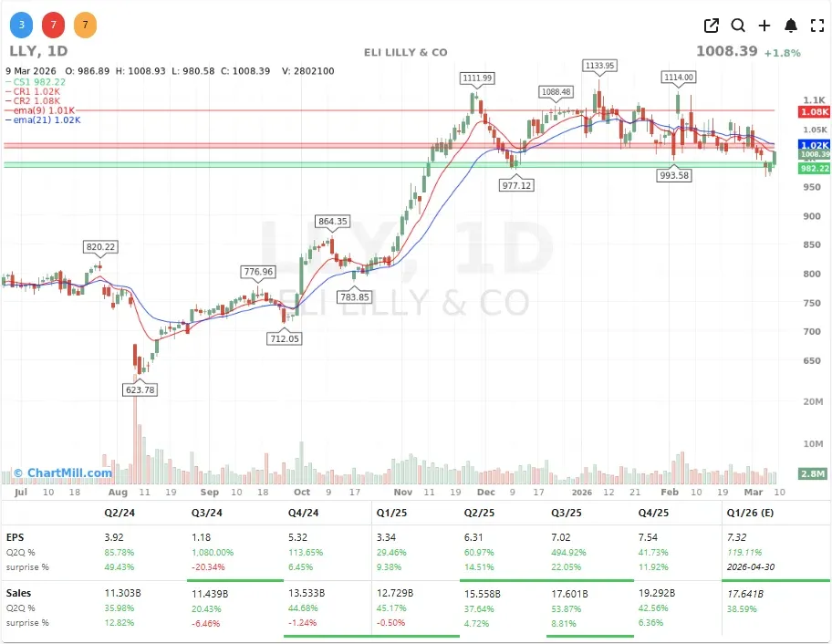Viewport: 832px width, 644px height.
Task: Switch to the Q1/26 (E) column
Action: (751, 513)
